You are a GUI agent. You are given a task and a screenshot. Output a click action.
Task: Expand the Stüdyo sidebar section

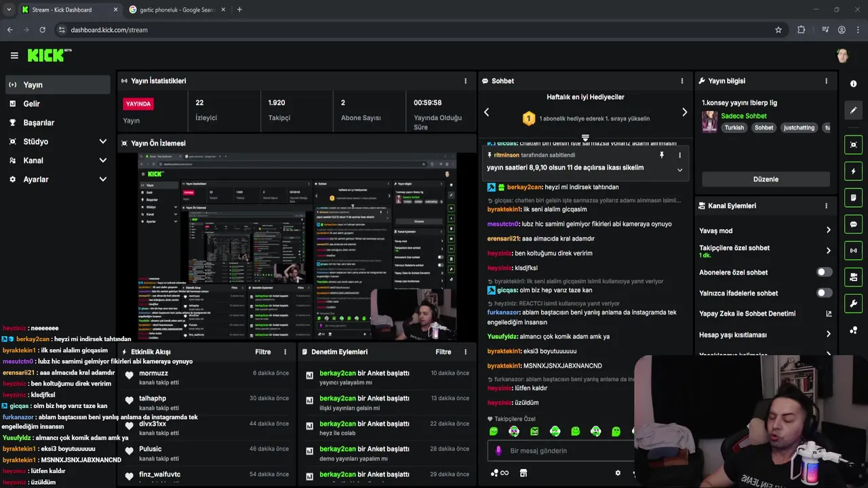pyautogui.click(x=102, y=142)
